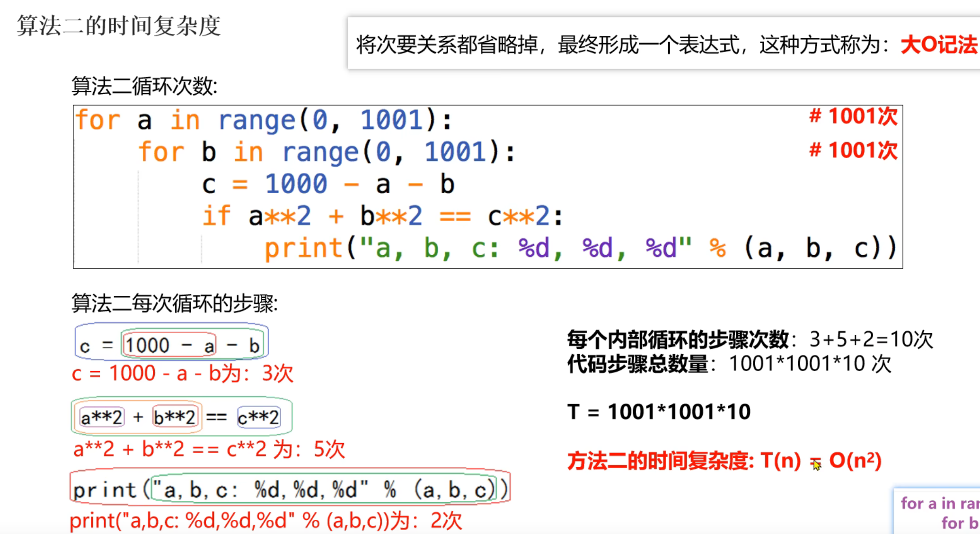Click the 算法二循环次数 heading
This screenshot has height=534, width=980.
[144, 86]
